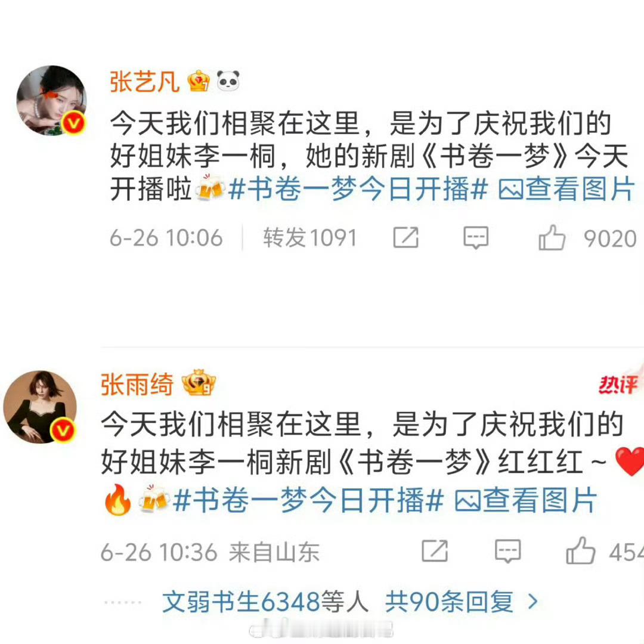Click crown membership badge next to 张艺凡
Screen dimensions: 644x644
[199, 81]
